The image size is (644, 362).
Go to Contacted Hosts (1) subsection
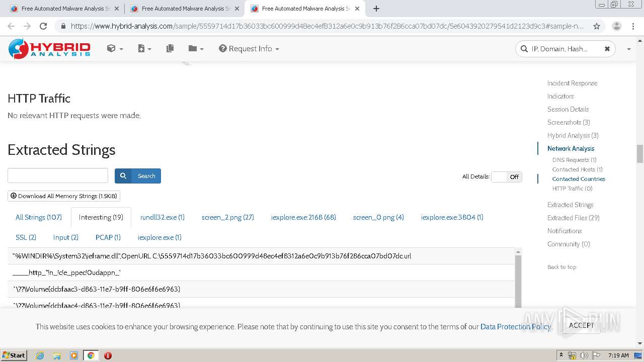578,169
